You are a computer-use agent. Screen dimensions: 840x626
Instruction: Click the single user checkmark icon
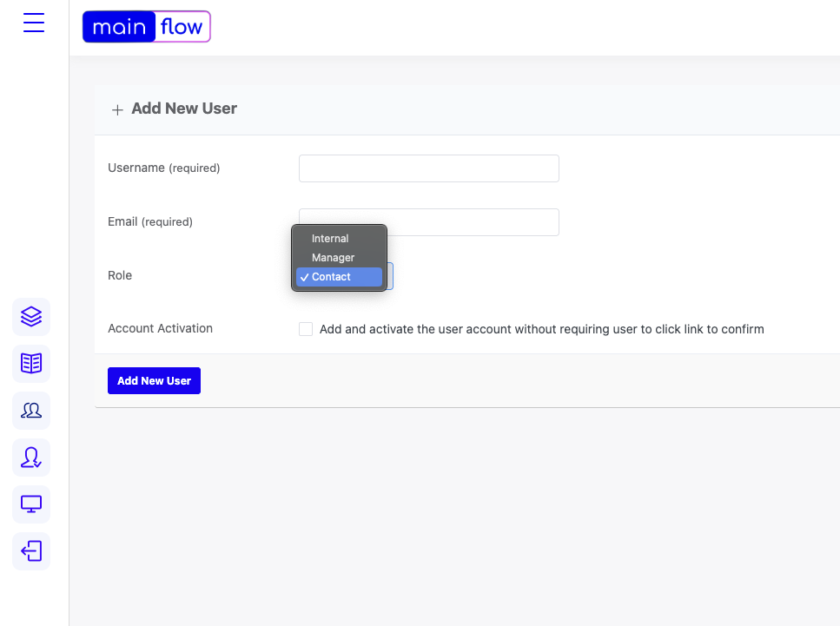31,458
